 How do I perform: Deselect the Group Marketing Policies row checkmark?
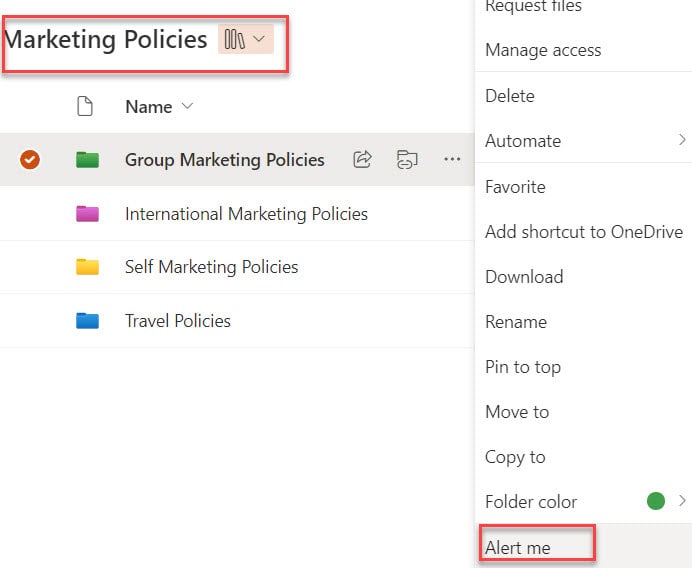click(x=30, y=159)
